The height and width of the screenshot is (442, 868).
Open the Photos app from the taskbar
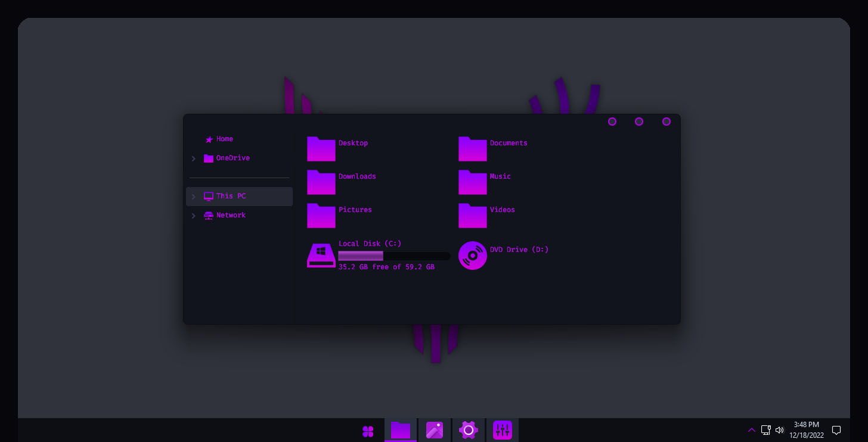(x=435, y=429)
